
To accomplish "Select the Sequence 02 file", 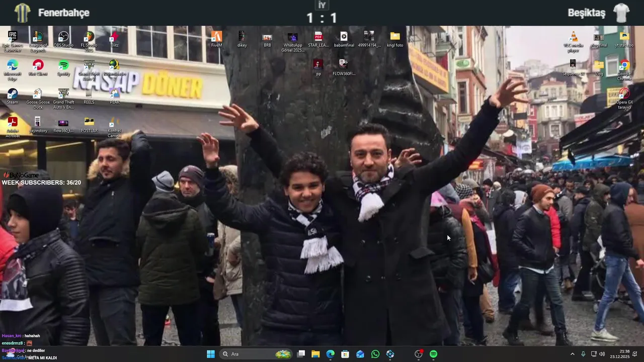I will pos(573,68).
